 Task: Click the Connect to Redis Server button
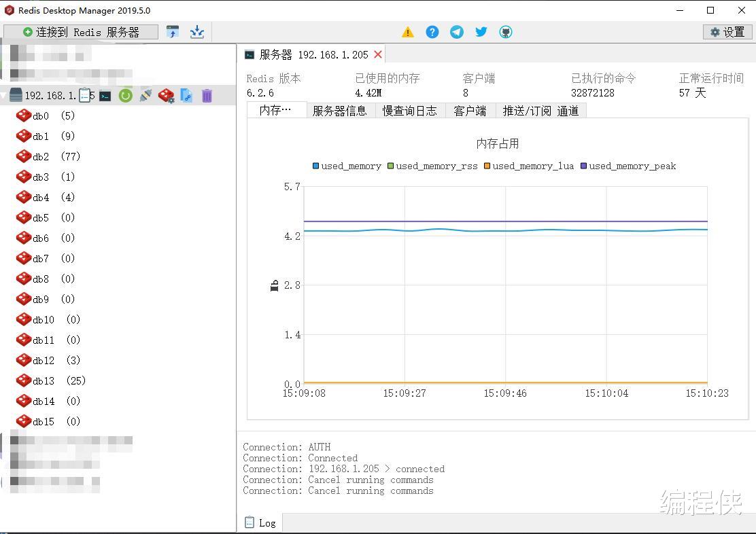pyautogui.click(x=81, y=32)
